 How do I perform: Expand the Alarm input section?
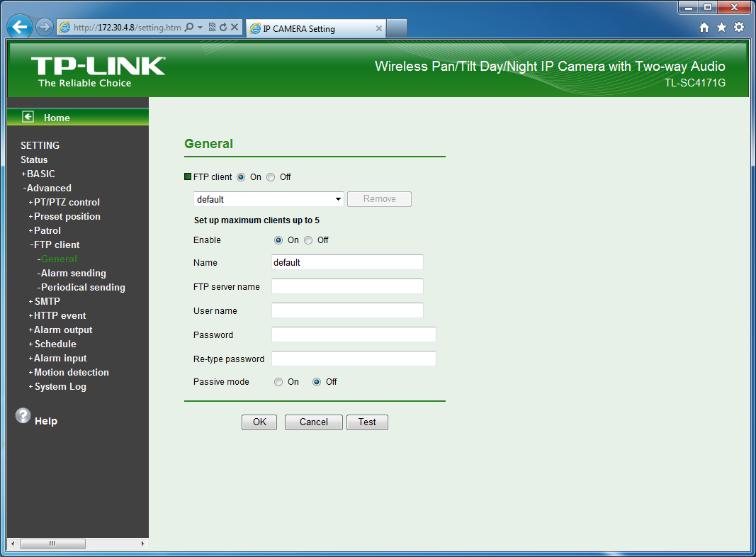[58, 359]
